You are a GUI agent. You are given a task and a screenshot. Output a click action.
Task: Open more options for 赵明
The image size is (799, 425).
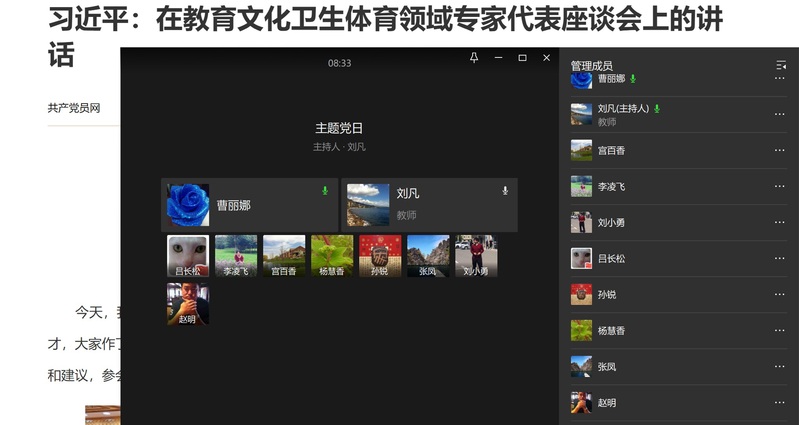pos(780,402)
